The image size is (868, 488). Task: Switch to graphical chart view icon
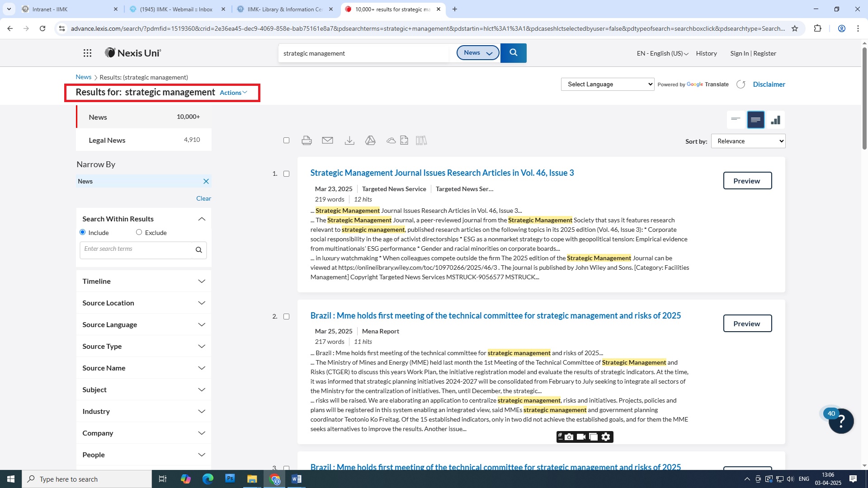(776, 120)
